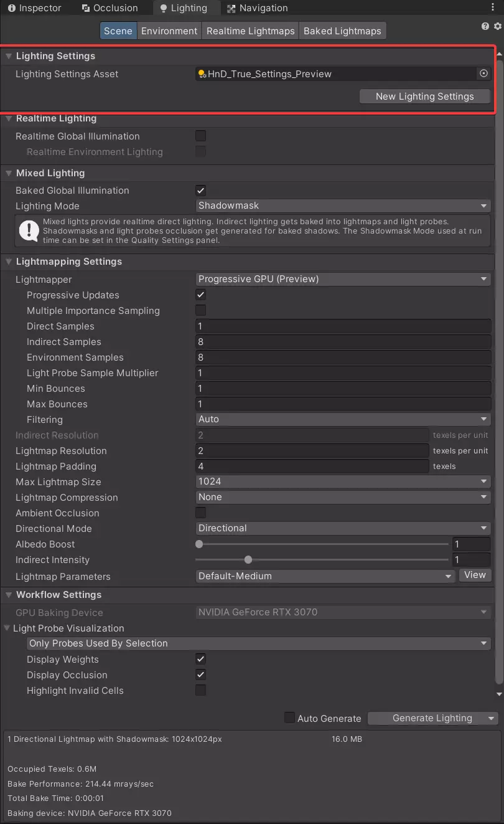Image resolution: width=504 pixels, height=824 pixels.
Task: Click the Occlusion tab icon
Action: (x=86, y=8)
